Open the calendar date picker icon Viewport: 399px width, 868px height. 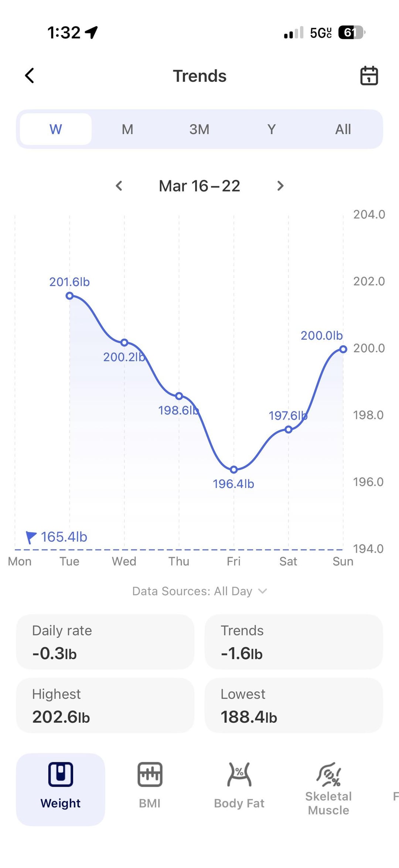pos(369,76)
